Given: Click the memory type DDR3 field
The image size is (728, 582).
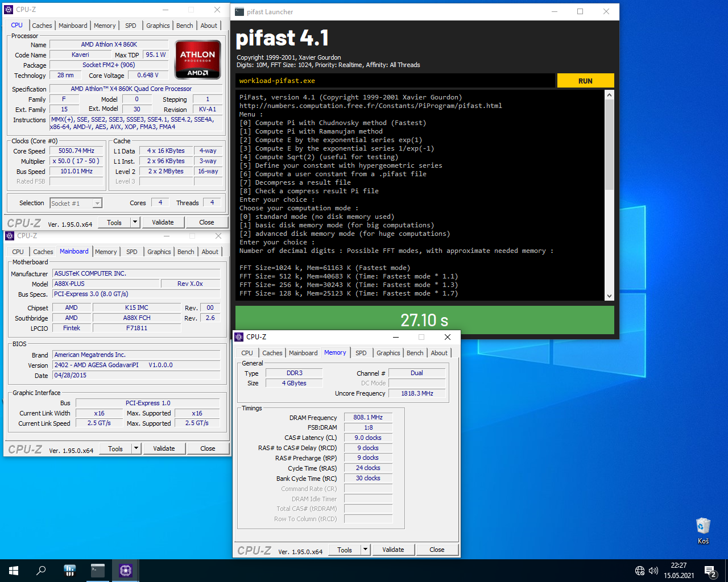Looking at the screenshot, I should pyautogui.click(x=294, y=373).
